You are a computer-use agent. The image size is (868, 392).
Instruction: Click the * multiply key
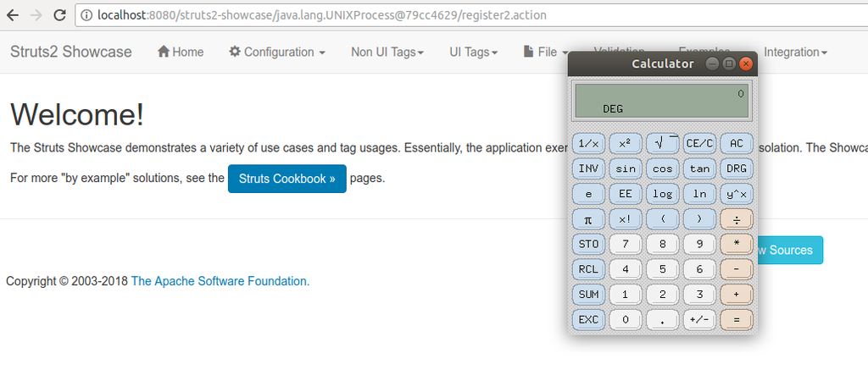(x=737, y=244)
